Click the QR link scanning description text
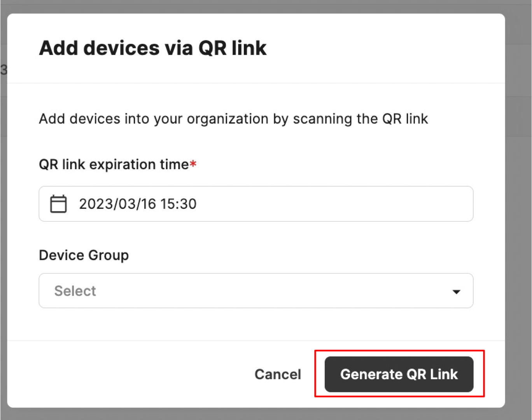This screenshot has width=532, height=420. 233,119
